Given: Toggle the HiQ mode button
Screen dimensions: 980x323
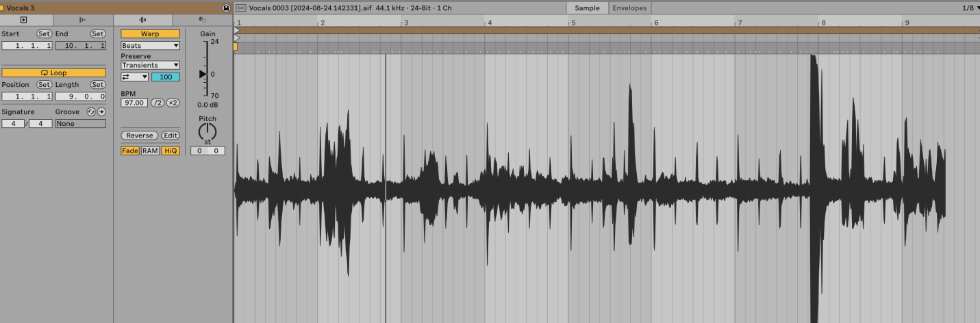Looking at the screenshot, I should 171,151.
